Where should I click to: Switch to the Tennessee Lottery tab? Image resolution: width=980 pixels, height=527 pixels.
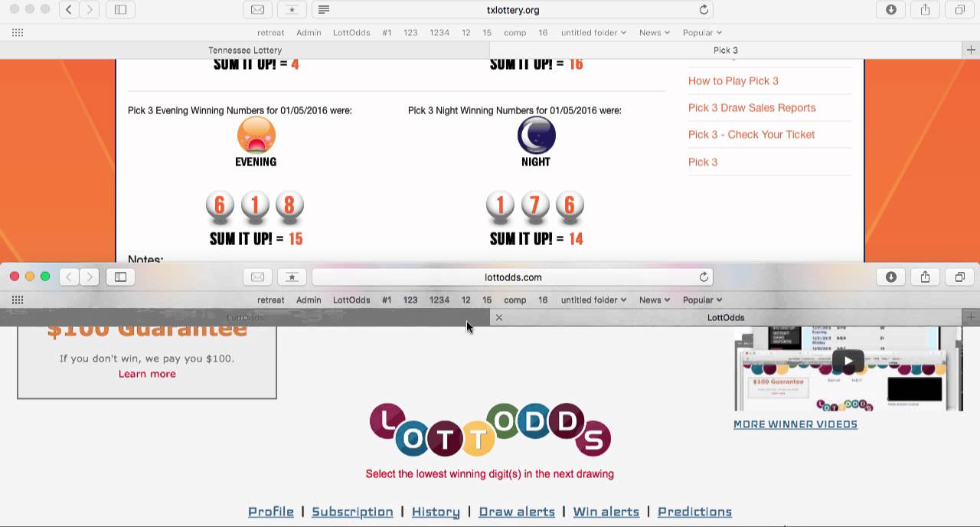tap(245, 50)
